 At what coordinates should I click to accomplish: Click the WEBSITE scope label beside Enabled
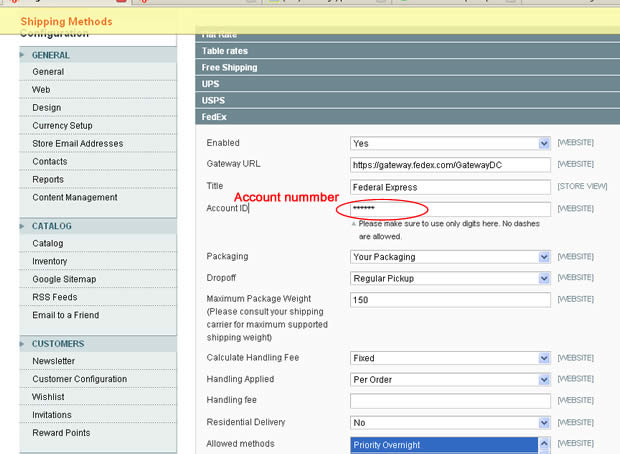point(575,142)
